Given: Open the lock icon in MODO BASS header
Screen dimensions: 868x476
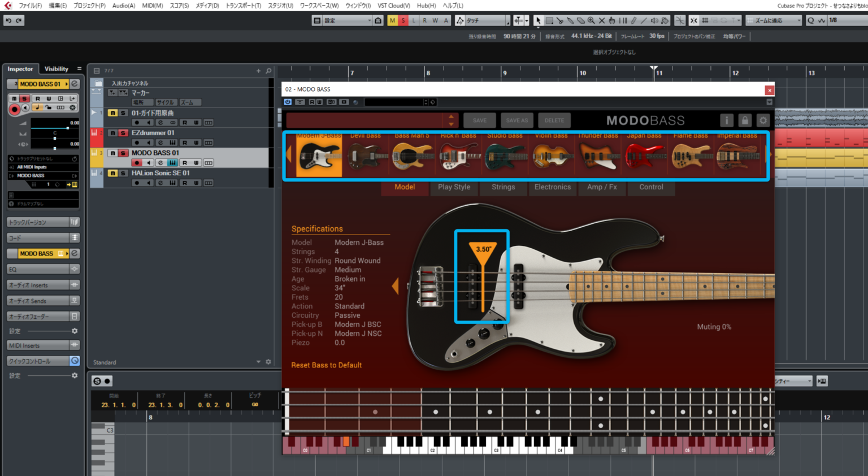Looking at the screenshot, I should click(745, 119).
